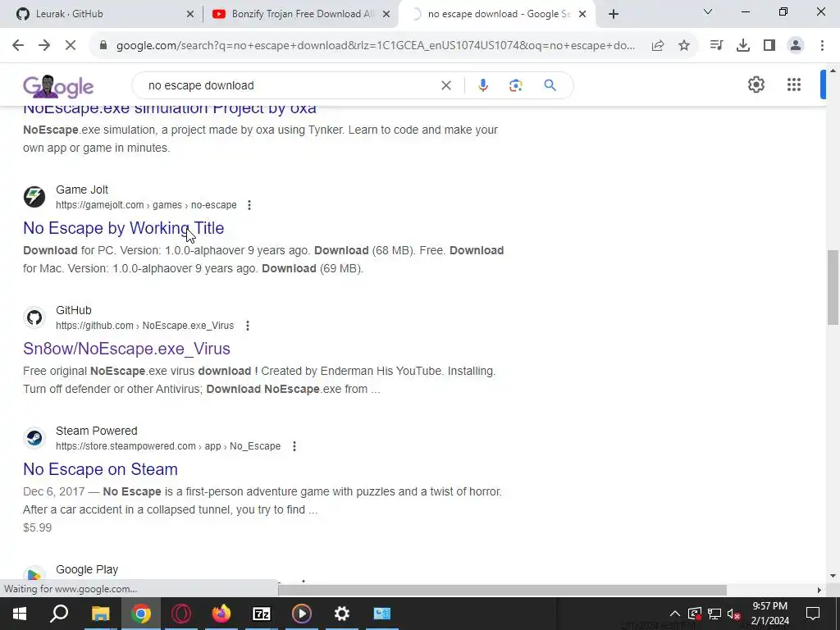The width and height of the screenshot is (840, 630).
Task: Open No Escape on Steam result
Action: pos(100,469)
